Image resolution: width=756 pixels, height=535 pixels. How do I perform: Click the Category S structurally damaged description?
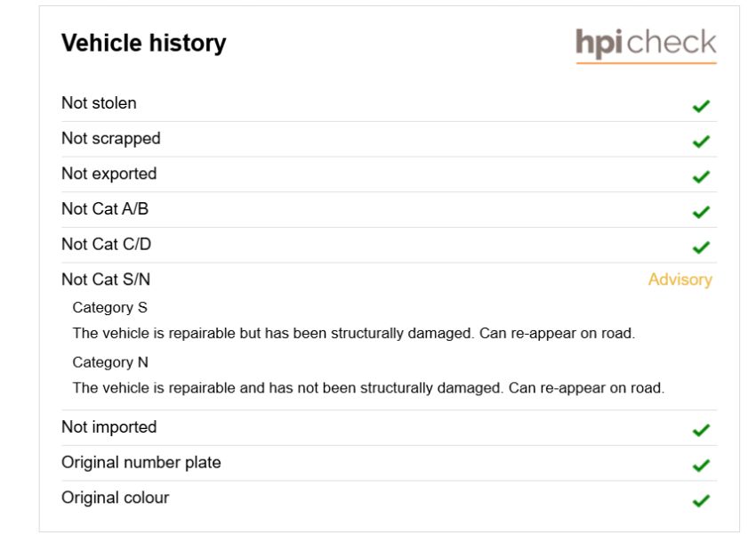coord(353,333)
